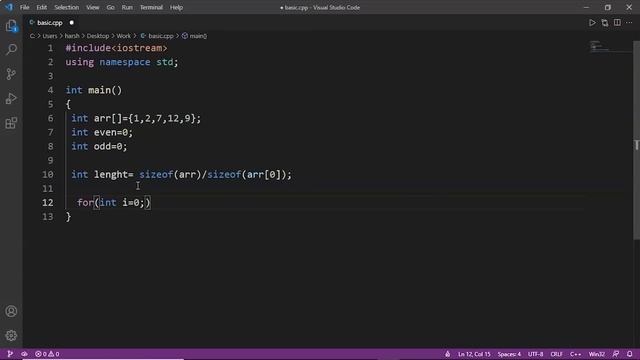Click Ln 12, Col 15 in status bar

tap(474, 354)
